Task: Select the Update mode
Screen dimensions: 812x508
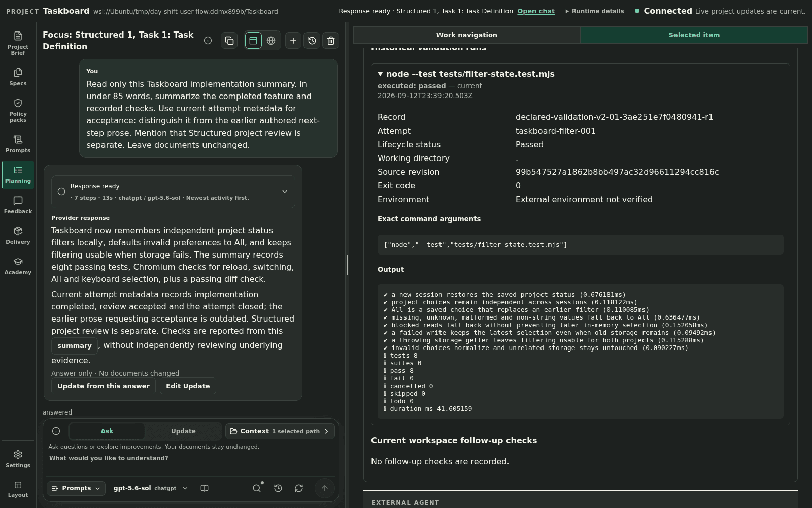Action: point(183,431)
